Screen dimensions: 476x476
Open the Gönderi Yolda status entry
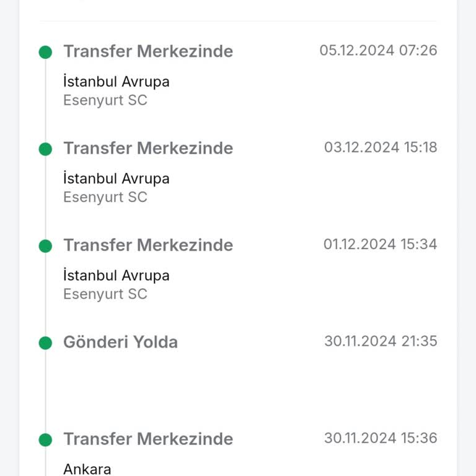coord(120,342)
